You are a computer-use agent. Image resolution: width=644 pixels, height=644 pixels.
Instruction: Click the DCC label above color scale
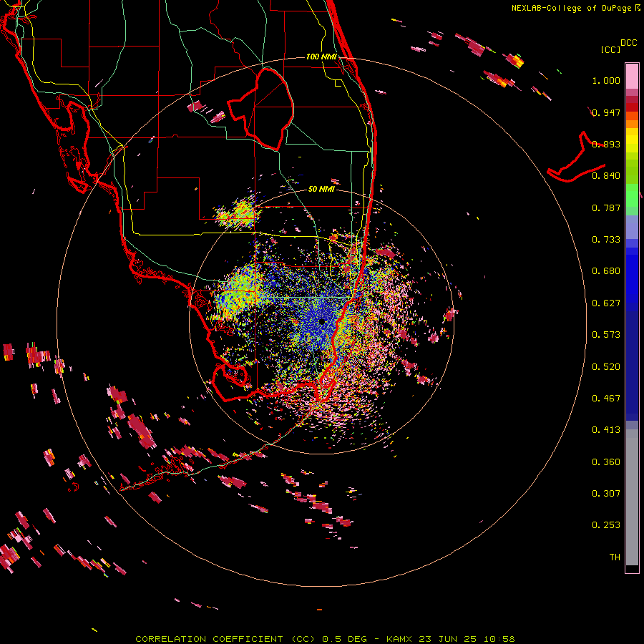[628, 43]
